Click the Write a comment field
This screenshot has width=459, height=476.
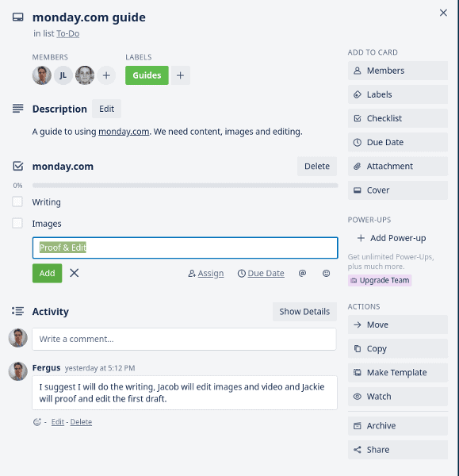184,339
